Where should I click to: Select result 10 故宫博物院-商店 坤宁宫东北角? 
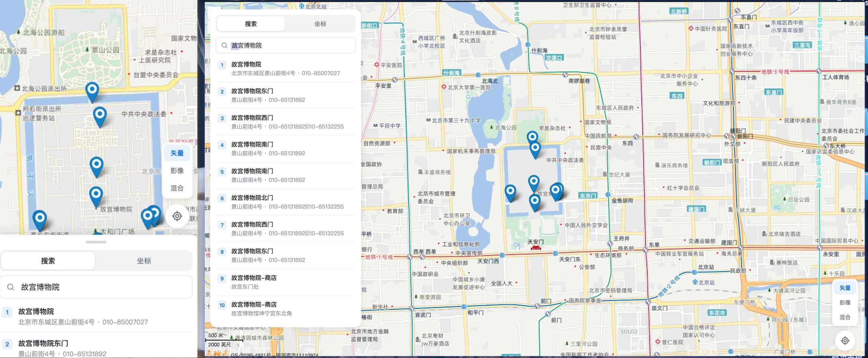coord(285,309)
